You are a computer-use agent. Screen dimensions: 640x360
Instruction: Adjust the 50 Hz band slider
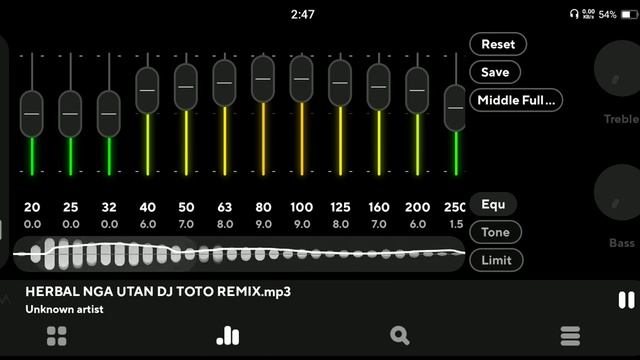tap(186, 87)
